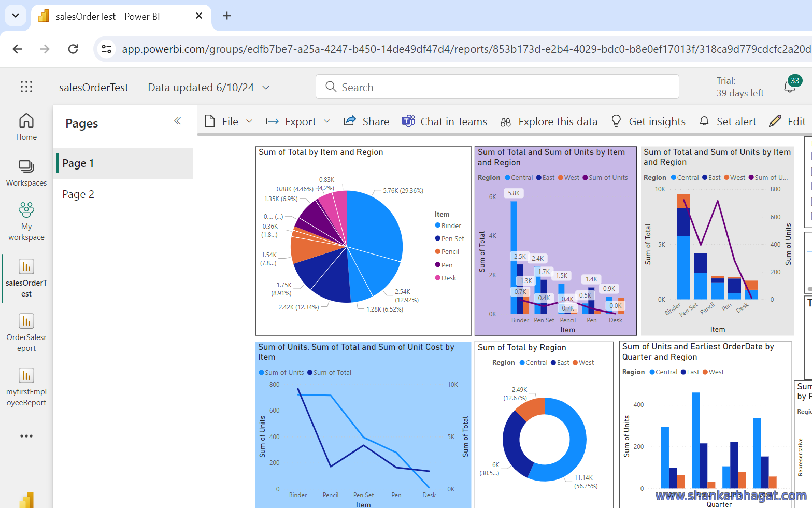This screenshot has height=508, width=812.
Task: Click the notifications bell icon
Action: tap(790, 87)
